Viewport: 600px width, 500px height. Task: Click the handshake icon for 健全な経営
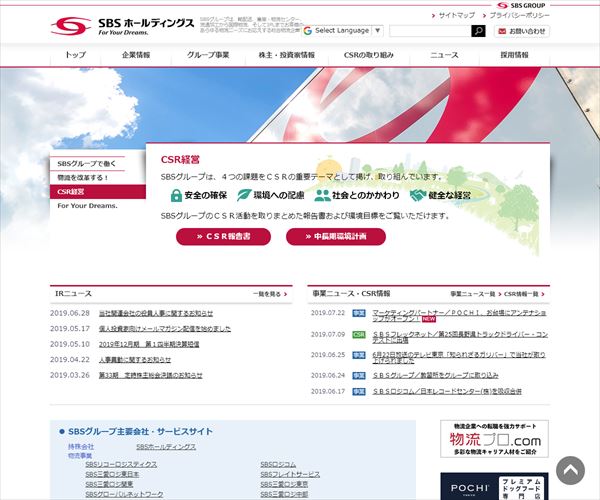pos(417,195)
